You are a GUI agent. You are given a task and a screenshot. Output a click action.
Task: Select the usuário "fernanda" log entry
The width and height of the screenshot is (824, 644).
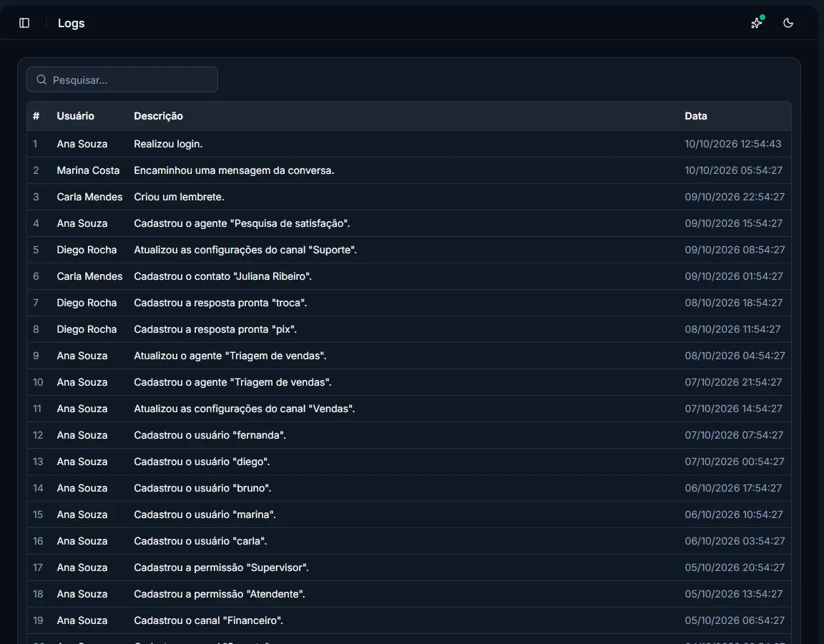[210, 435]
